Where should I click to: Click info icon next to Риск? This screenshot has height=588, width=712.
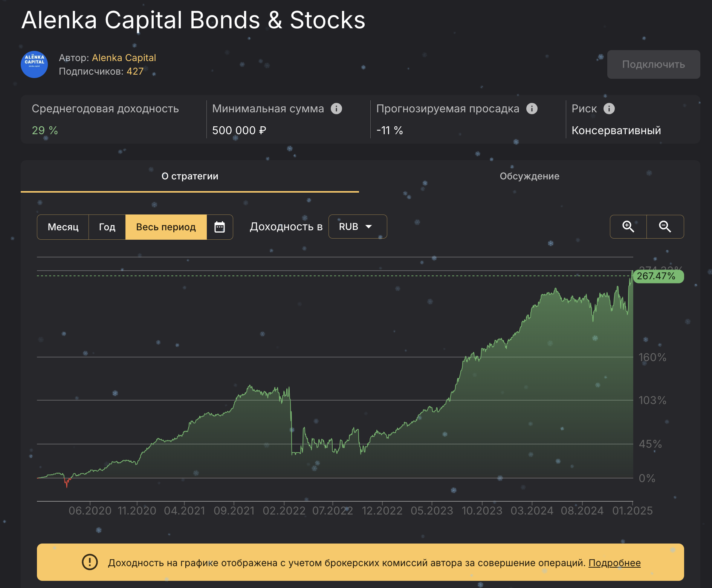tap(609, 109)
